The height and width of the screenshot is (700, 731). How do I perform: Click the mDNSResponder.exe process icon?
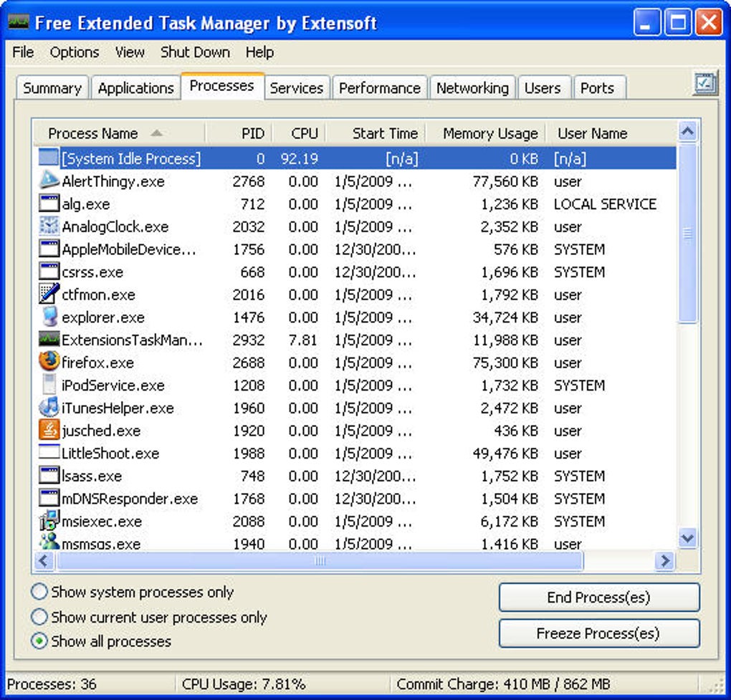tap(49, 498)
